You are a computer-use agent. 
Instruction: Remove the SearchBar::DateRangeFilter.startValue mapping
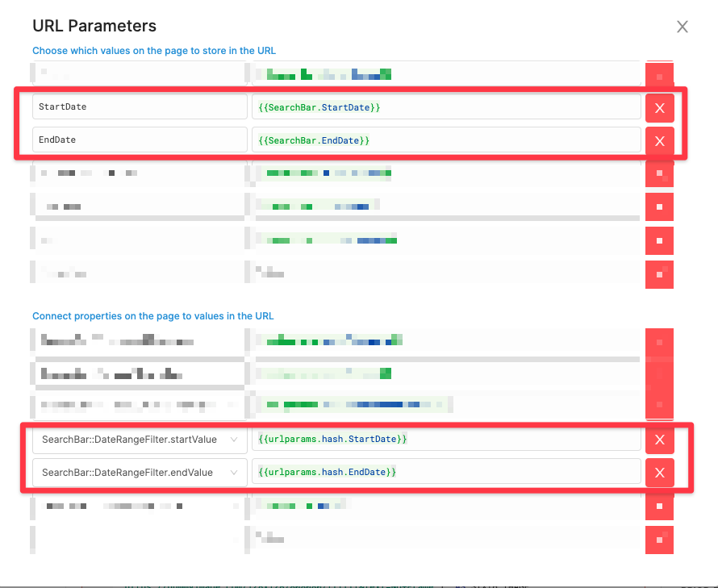point(659,440)
